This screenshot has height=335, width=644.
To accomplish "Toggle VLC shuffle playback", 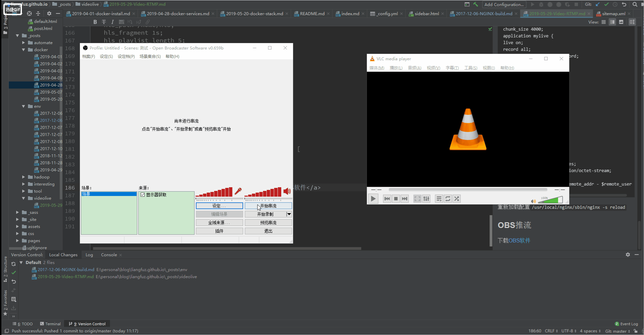I will point(457,199).
